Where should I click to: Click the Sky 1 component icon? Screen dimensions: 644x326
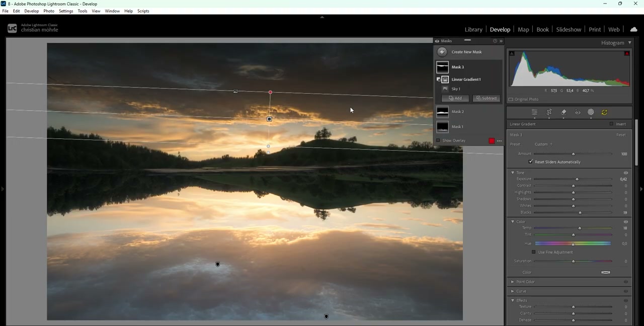click(x=445, y=89)
